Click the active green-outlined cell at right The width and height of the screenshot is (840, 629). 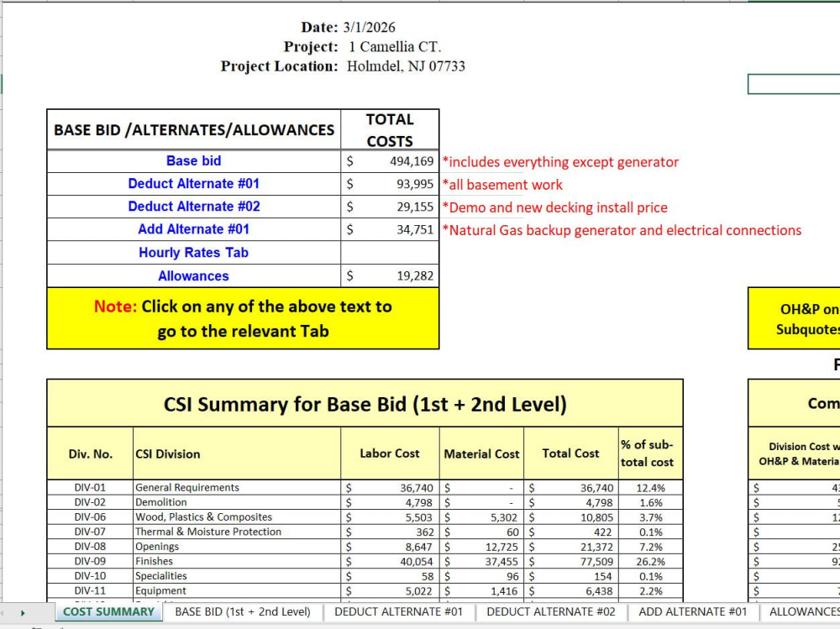[x=794, y=84]
